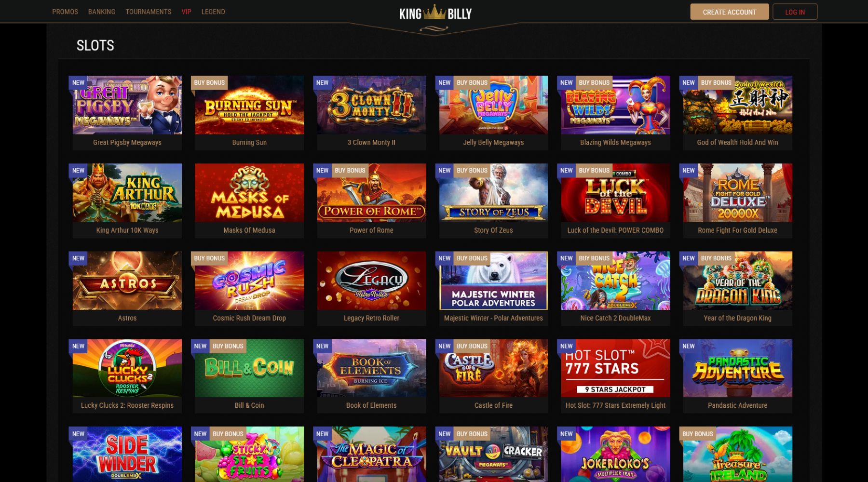The height and width of the screenshot is (482, 868).
Task: Click the Castle of Fire title label
Action: (493, 405)
